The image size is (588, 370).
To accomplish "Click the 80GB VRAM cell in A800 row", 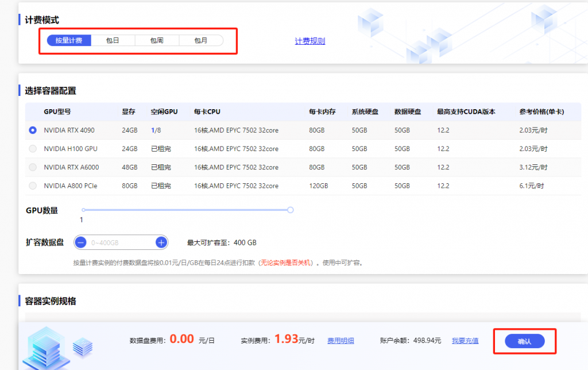I will (129, 186).
